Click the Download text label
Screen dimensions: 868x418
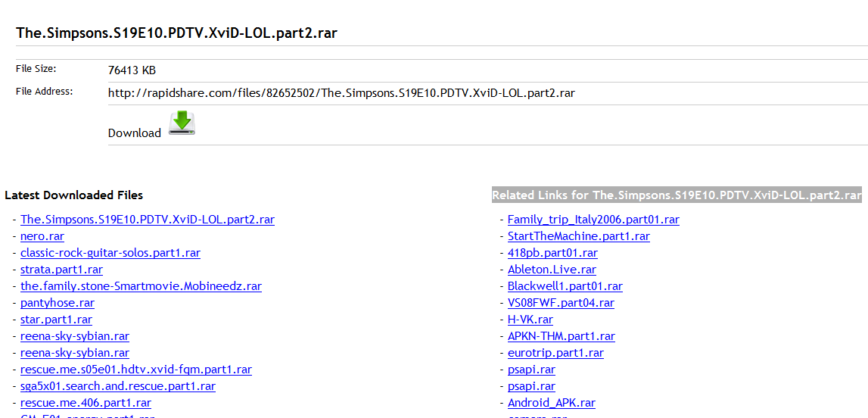click(x=135, y=133)
